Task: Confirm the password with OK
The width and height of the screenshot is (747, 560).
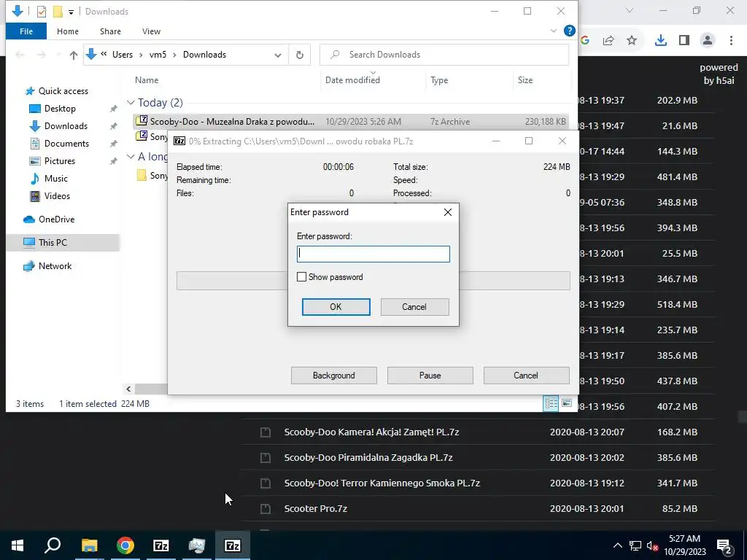Action: [x=336, y=307]
